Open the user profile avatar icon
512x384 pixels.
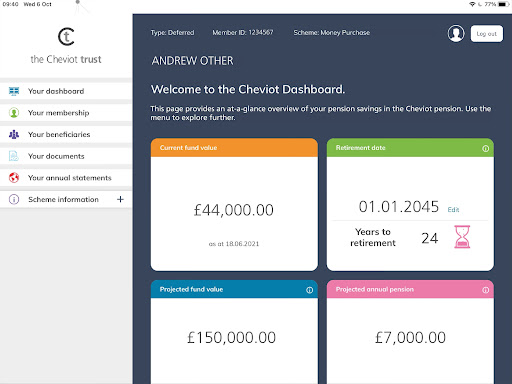point(456,33)
